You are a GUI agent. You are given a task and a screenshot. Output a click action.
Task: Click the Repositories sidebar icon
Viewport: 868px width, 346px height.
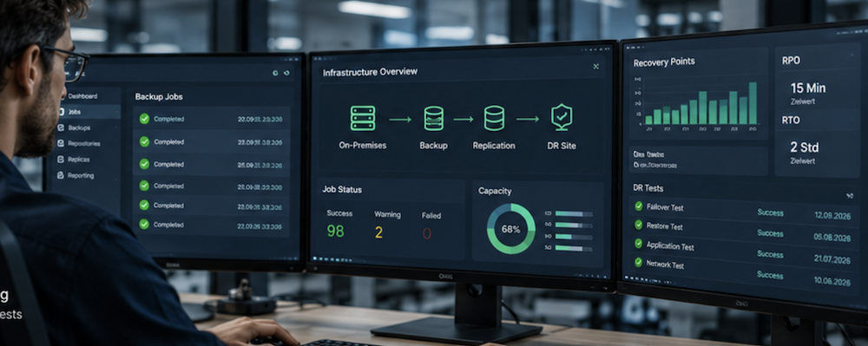point(61,144)
